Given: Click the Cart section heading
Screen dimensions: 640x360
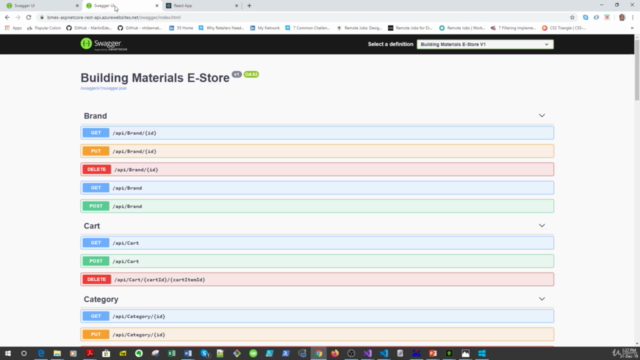Looking at the screenshot, I should click(92, 226).
